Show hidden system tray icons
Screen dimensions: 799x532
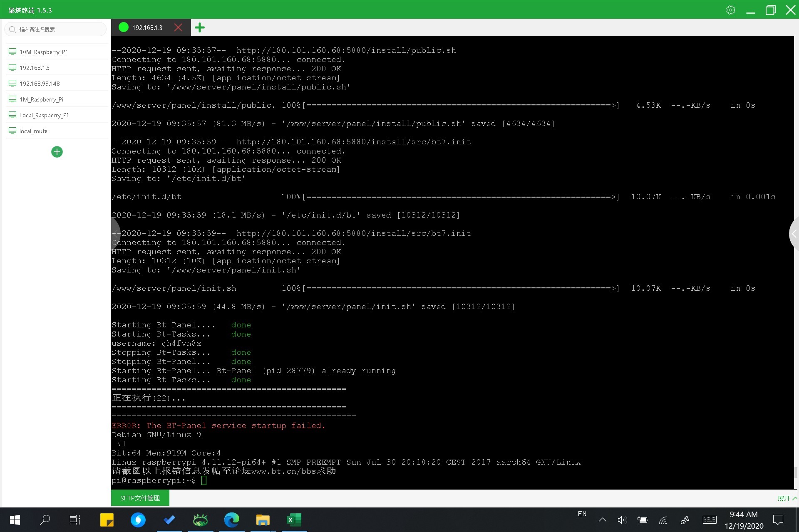[x=602, y=520]
